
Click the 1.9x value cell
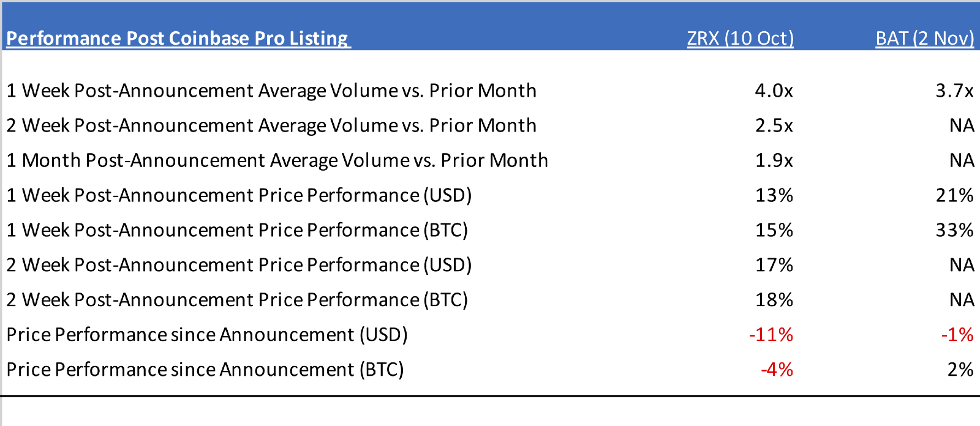click(x=774, y=160)
